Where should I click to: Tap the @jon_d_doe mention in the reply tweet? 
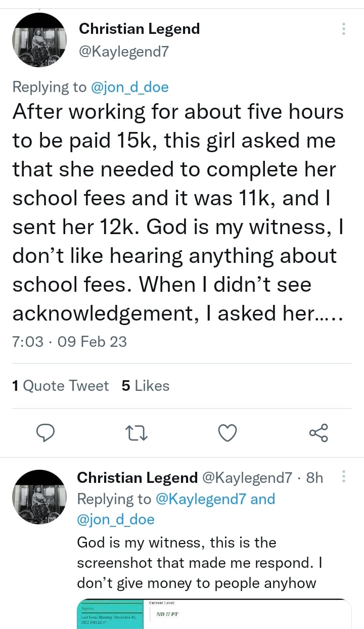[x=116, y=519]
